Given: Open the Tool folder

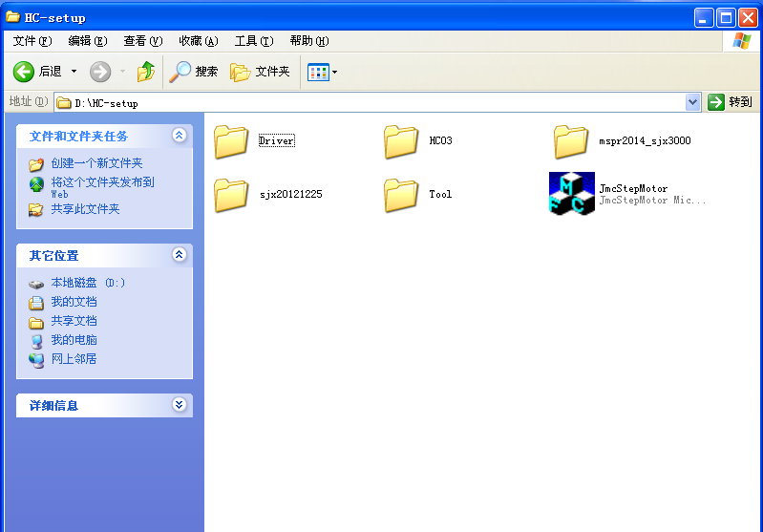Looking at the screenshot, I should 401,195.
